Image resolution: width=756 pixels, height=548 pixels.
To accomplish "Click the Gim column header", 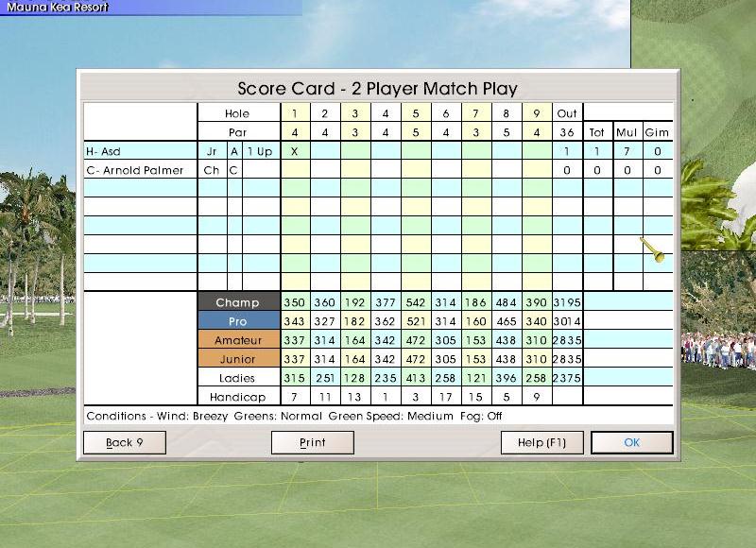I will (x=658, y=132).
